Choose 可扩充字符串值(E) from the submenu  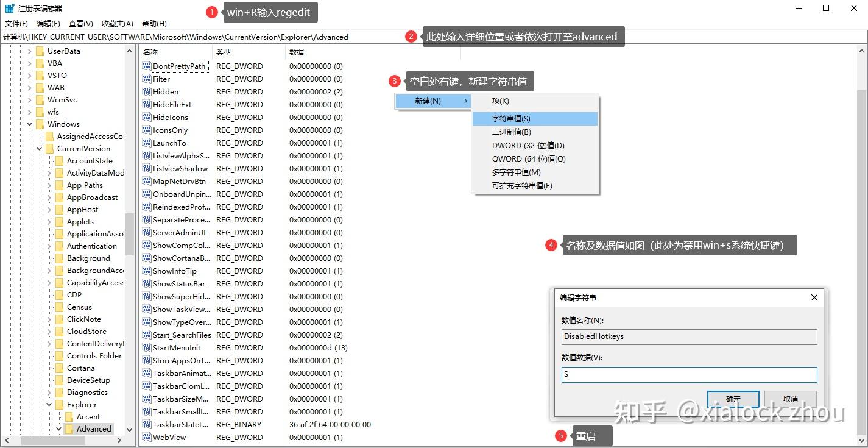[535, 186]
